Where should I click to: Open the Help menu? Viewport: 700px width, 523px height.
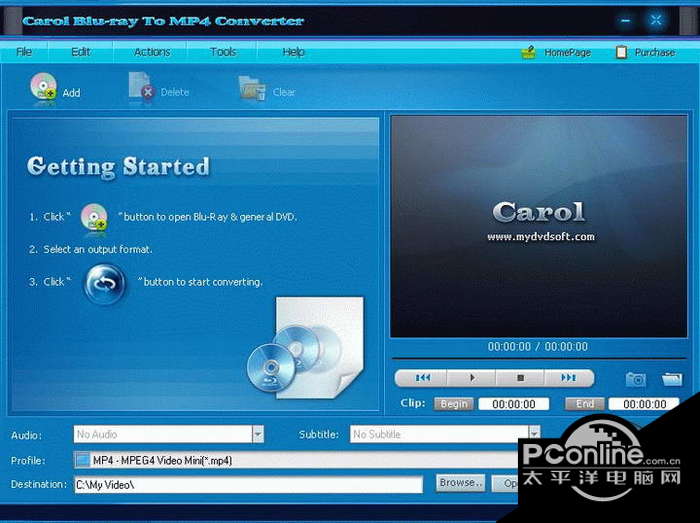coord(293,52)
